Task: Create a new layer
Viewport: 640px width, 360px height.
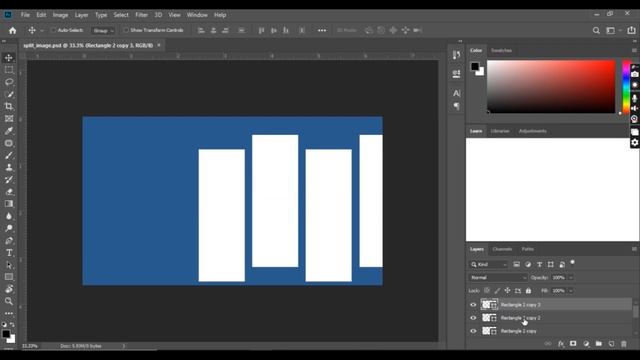Action: point(611,344)
